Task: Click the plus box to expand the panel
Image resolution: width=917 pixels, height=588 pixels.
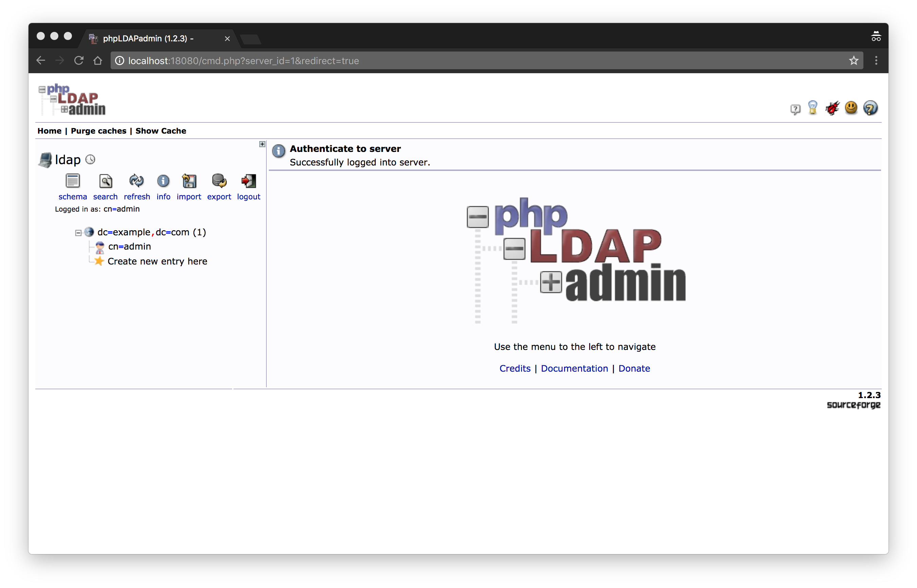Action: (x=262, y=144)
